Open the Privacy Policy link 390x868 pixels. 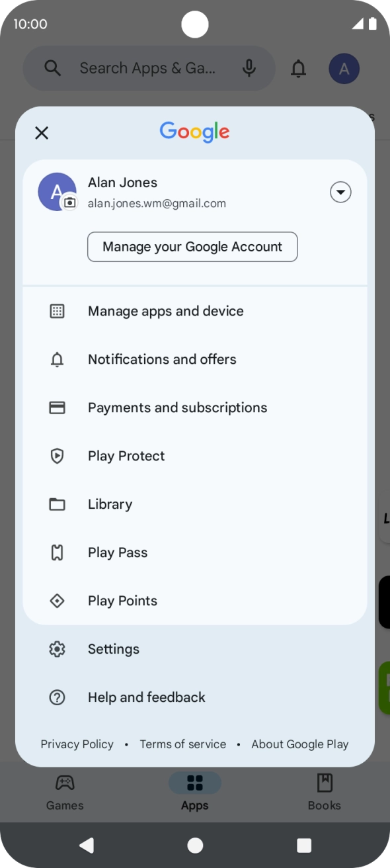tap(77, 744)
